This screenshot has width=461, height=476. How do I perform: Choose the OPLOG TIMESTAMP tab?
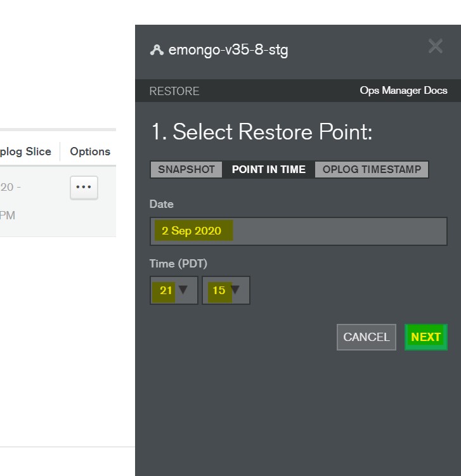[372, 170]
